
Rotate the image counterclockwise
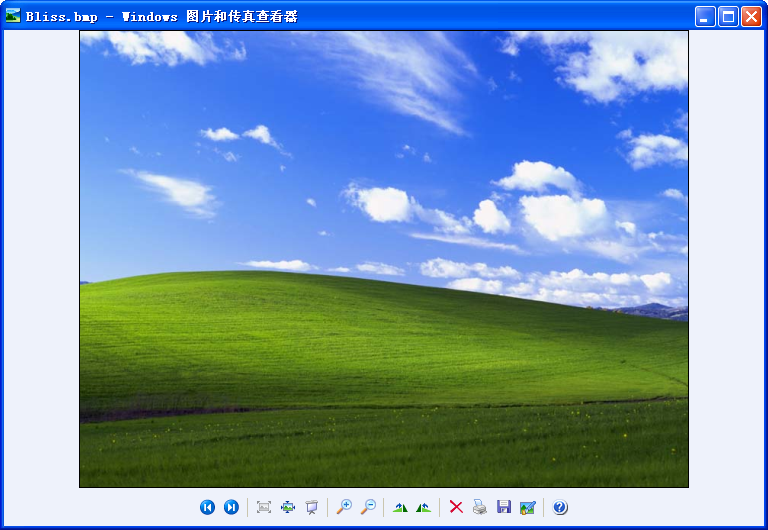tap(424, 507)
